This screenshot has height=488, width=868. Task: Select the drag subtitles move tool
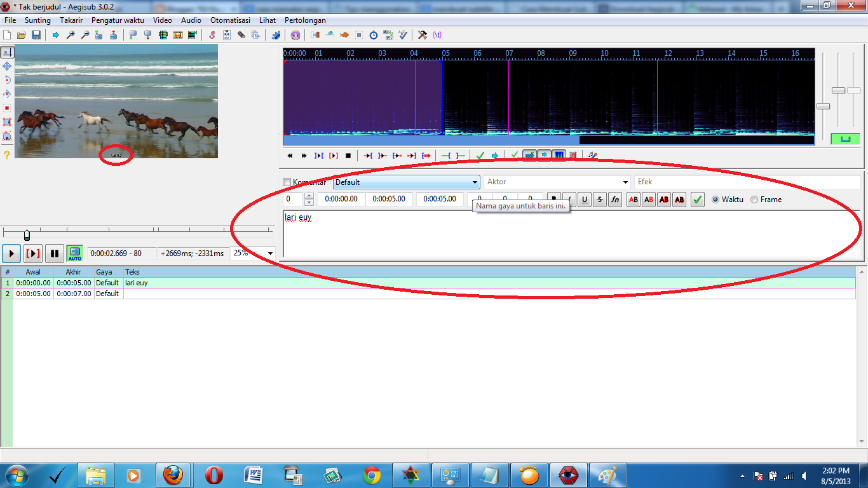click(x=7, y=66)
